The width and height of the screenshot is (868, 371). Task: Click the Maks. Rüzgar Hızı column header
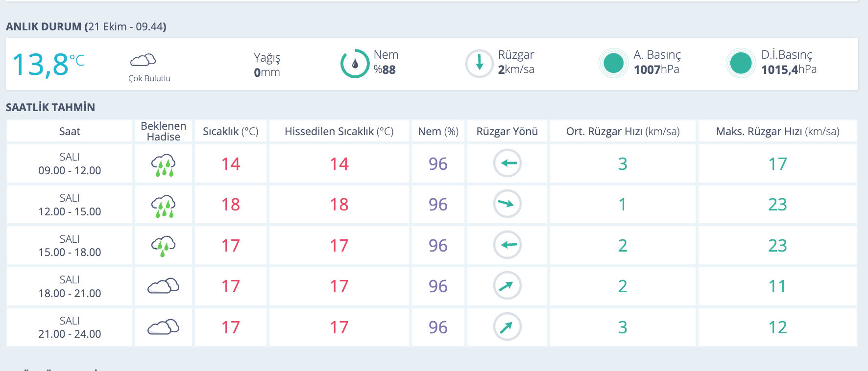tap(777, 131)
